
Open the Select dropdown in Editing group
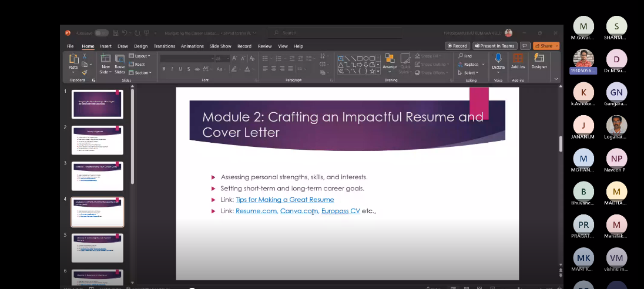click(x=471, y=73)
